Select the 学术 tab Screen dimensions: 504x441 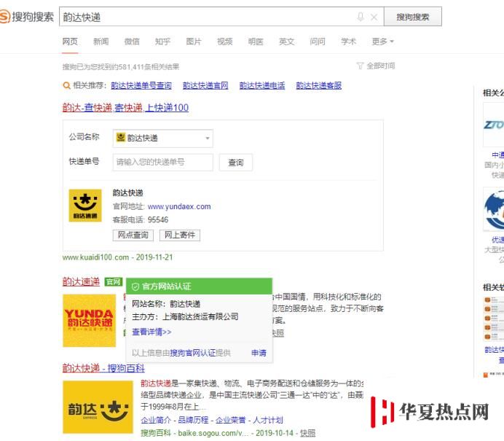click(x=348, y=42)
